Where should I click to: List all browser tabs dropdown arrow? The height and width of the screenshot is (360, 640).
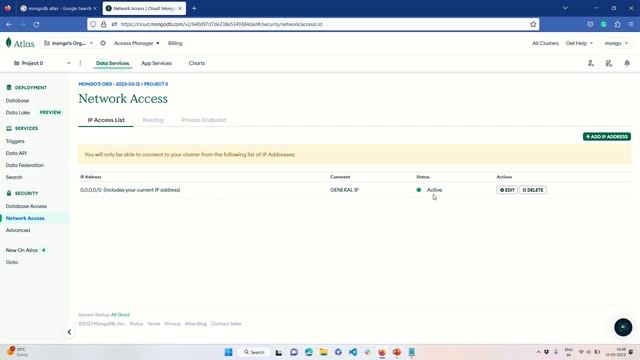(565, 8)
